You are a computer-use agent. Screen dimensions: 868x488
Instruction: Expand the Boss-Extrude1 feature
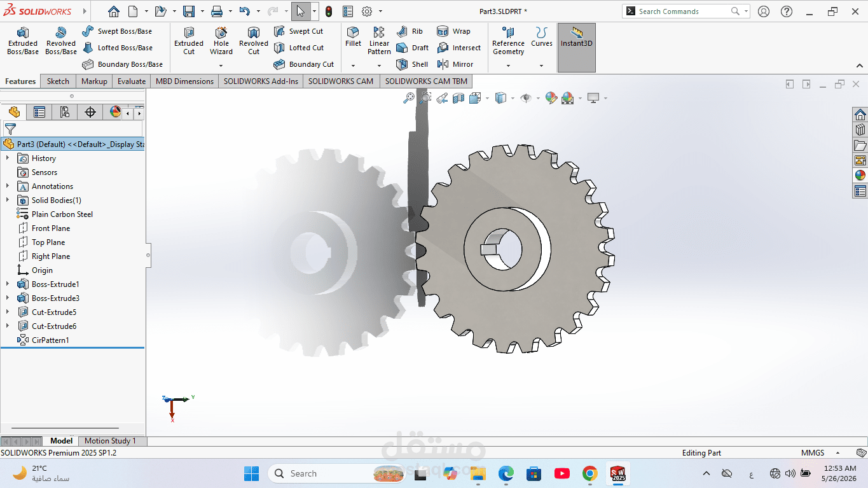(8, 284)
